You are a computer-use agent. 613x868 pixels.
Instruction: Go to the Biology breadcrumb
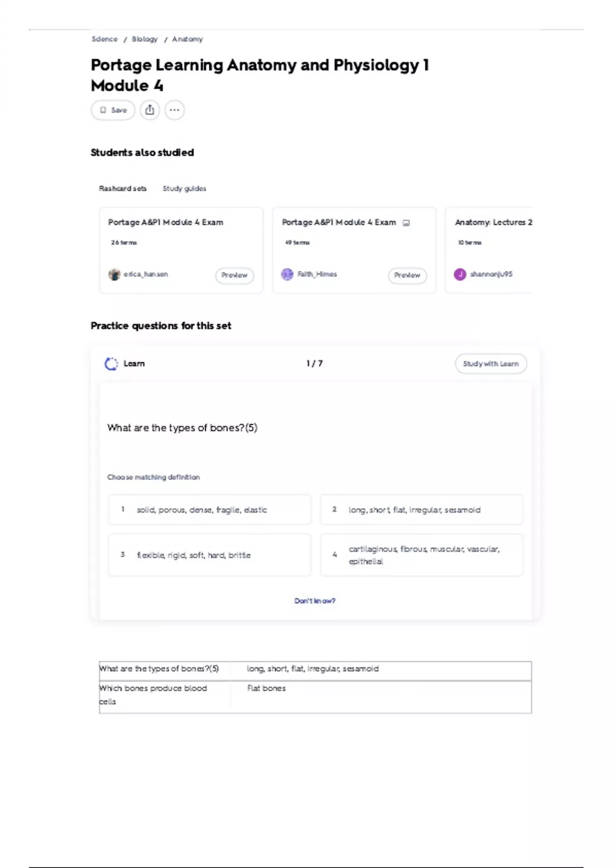145,39
